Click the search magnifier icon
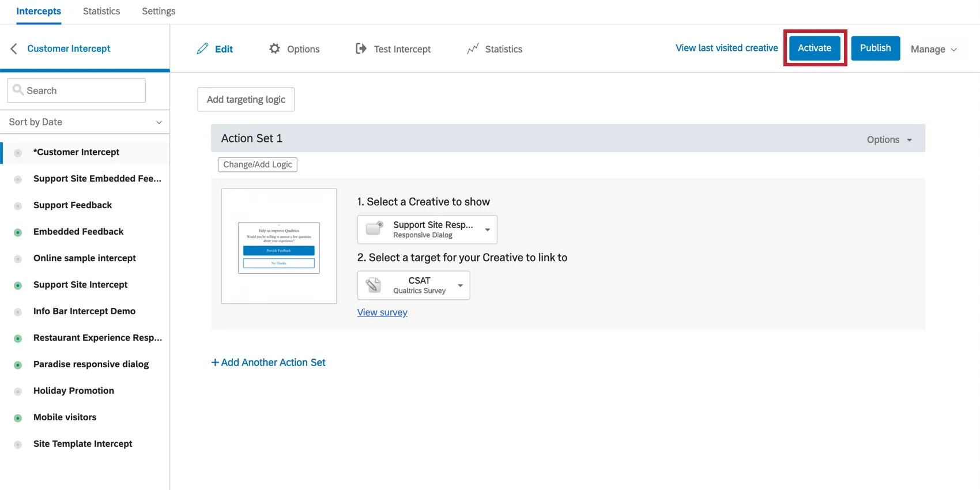 (18, 90)
